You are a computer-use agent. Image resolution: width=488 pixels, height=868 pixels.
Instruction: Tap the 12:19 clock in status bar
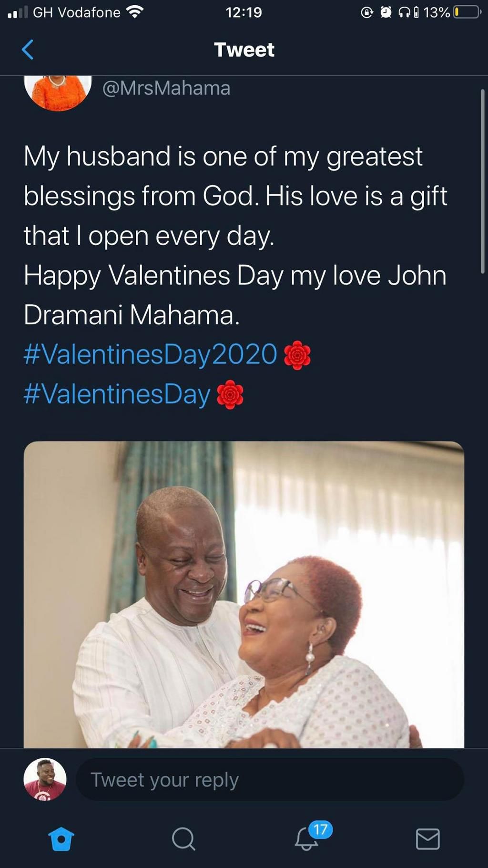point(244,12)
